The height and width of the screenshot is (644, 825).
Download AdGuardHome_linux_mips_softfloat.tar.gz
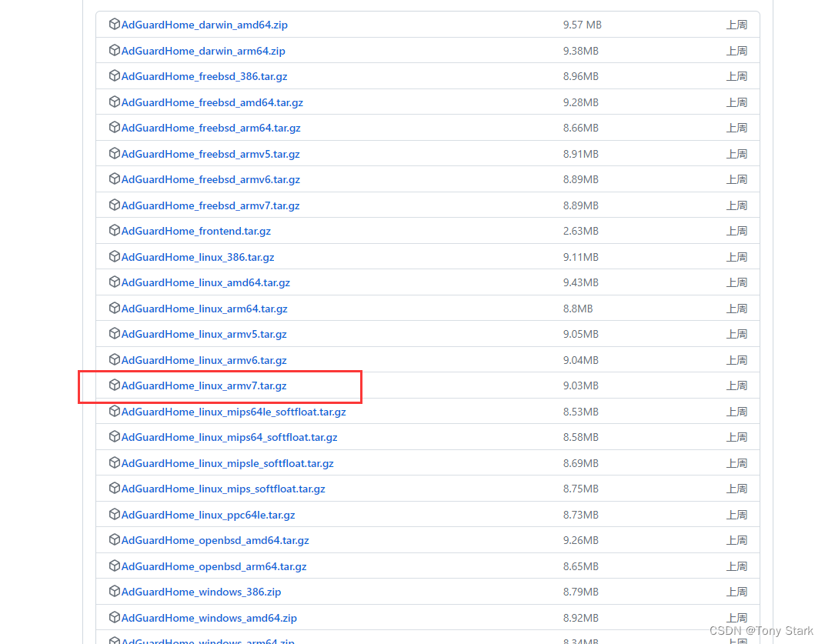223,489
